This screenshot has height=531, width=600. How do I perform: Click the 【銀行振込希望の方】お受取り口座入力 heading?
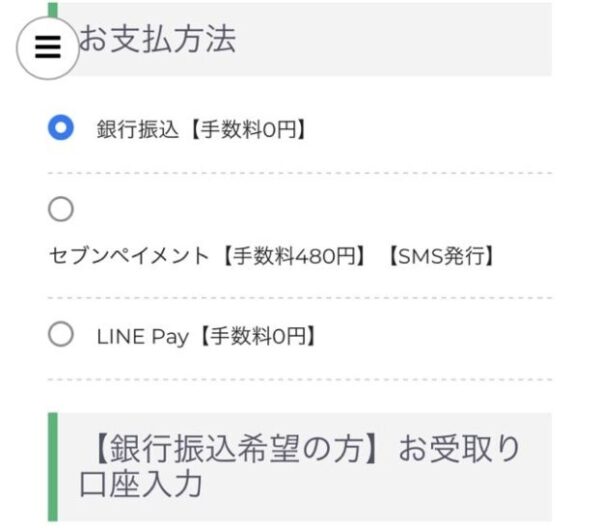click(x=300, y=466)
